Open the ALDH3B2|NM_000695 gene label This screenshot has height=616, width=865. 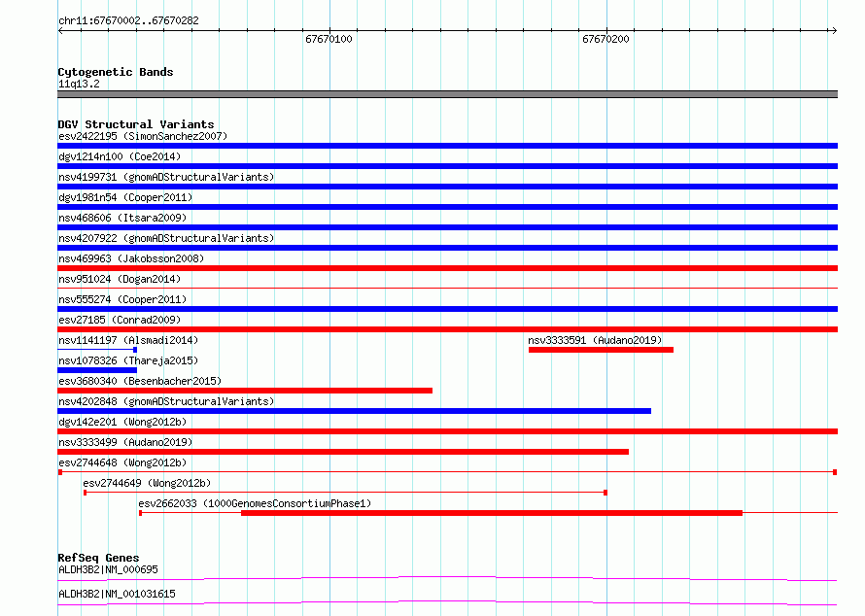tap(108, 569)
